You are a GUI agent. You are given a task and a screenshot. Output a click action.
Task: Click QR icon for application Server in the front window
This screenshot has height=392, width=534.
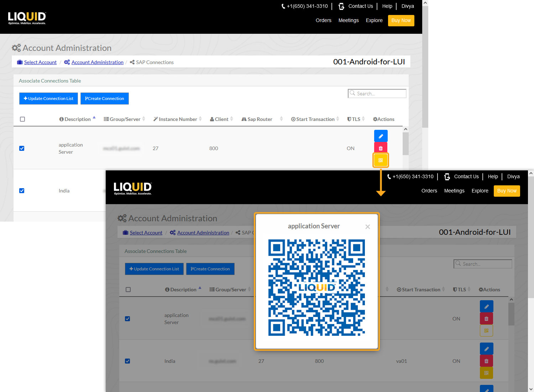click(x=486, y=330)
